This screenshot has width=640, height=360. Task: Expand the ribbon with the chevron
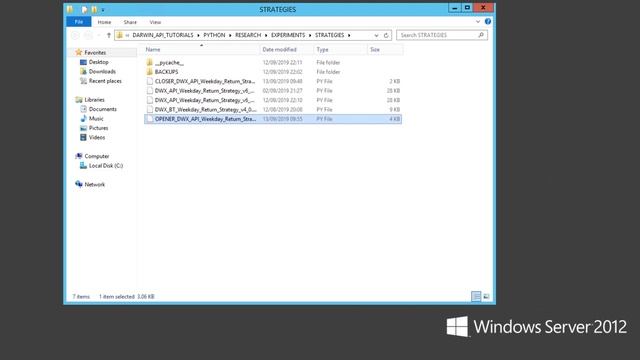point(478,22)
